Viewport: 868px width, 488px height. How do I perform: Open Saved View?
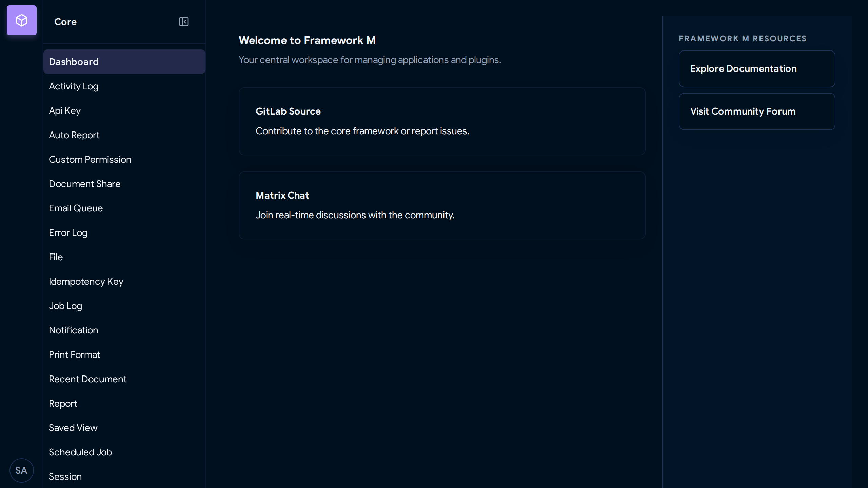(124, 428)
